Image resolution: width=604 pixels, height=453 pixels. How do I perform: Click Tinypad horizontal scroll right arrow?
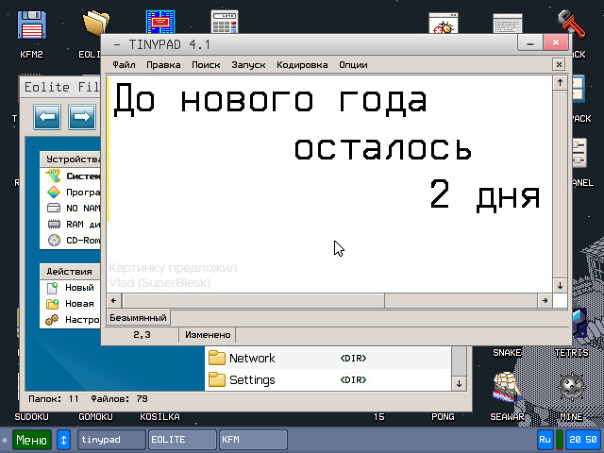coord(545,300)
